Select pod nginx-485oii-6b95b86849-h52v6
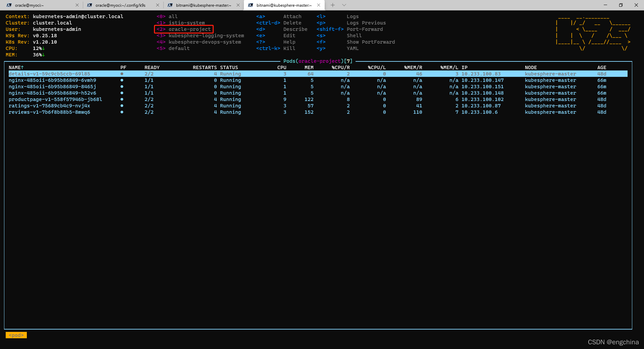Screen dimensions: 644x349 pyautogui.click(x=318, y=93)
